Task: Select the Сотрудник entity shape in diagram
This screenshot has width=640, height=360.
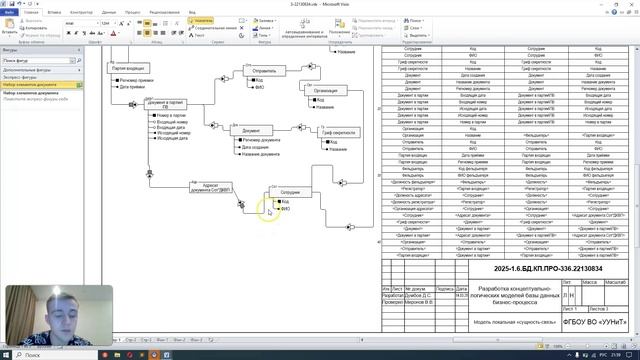Action: [x=290, y=192]
